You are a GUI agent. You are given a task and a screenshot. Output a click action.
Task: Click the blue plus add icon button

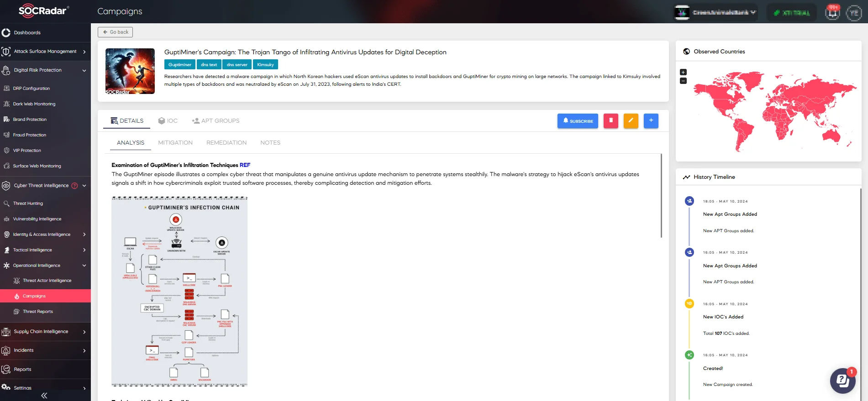[651, 121]
